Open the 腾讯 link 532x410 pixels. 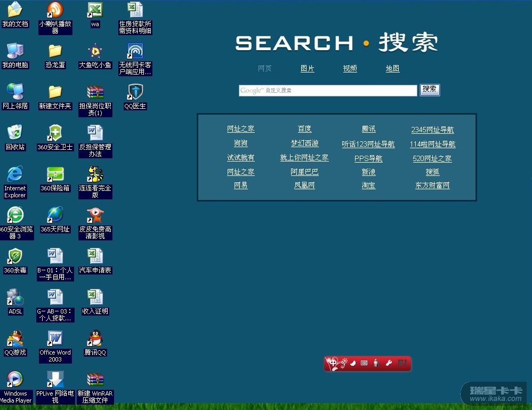(x=368, y=129)
